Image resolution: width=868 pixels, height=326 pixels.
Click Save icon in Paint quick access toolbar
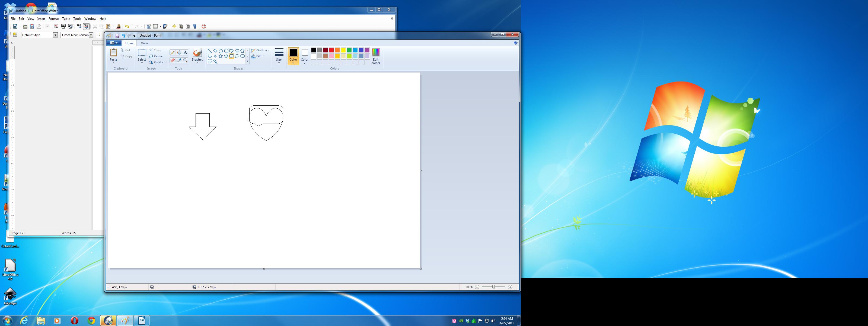117,35
